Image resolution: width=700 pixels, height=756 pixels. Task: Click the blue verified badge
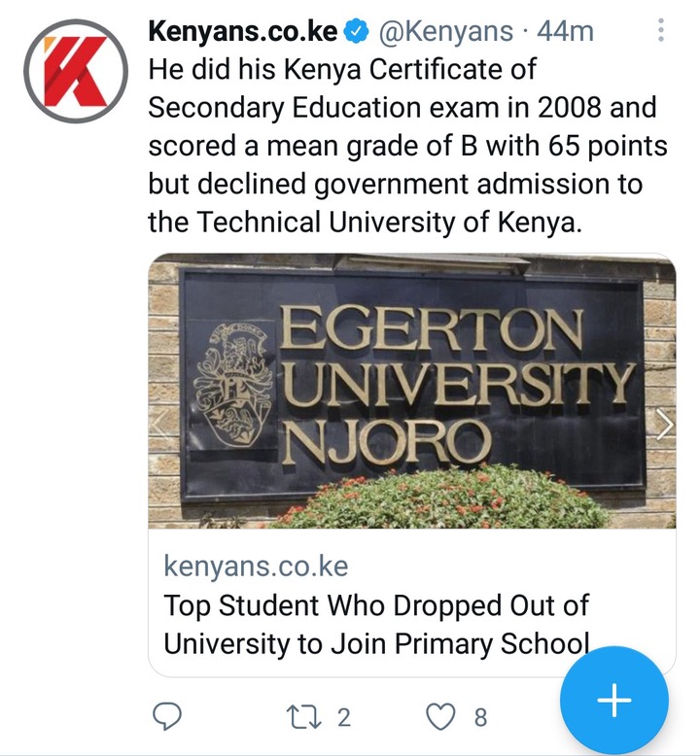click(357, 33)
